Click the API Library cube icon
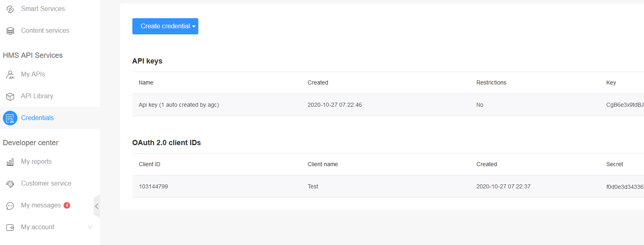The height and width of the screenshot is (245, 644). tap(10, 96)
